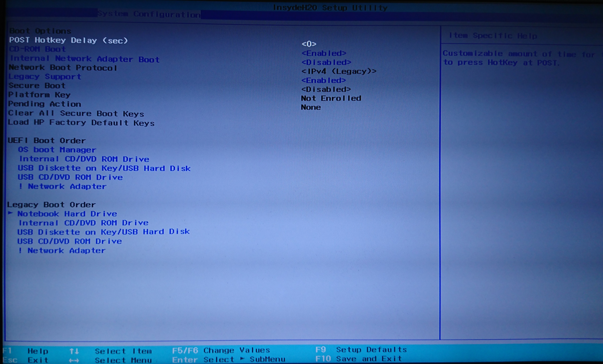Image resolution: width=603 pixels, height=364 pixels.
Task: Click the exclamation mark beside Legacy Network Adapter
Action: [20, 250]
